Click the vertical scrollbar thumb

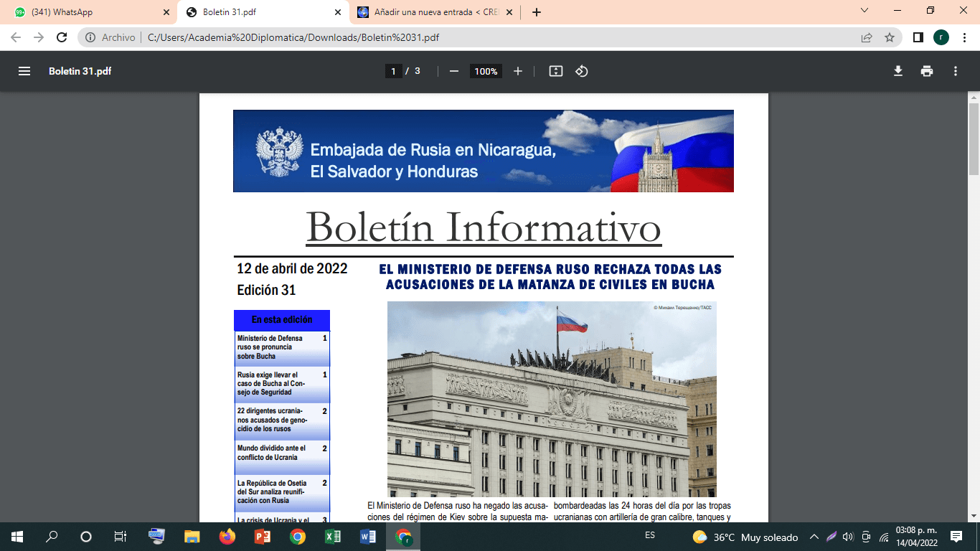point(974,138)
